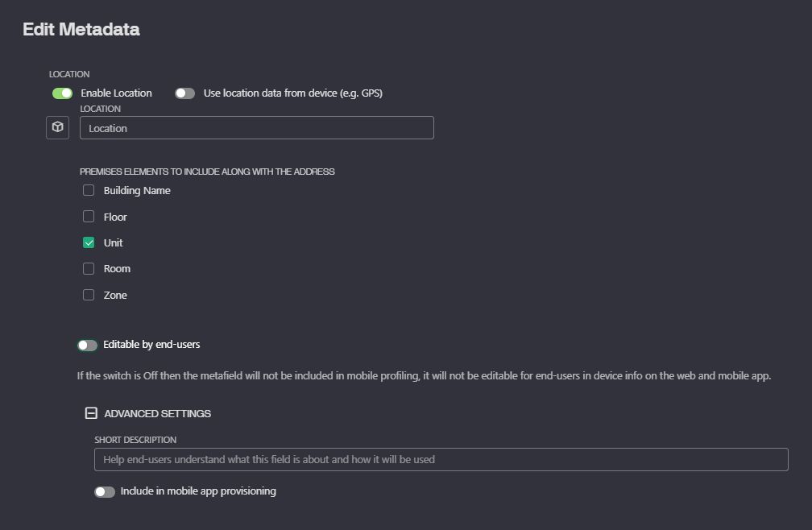Click the Advanced Settings heading text
Viewport: 812px width, 530px height.
[157, 413]
